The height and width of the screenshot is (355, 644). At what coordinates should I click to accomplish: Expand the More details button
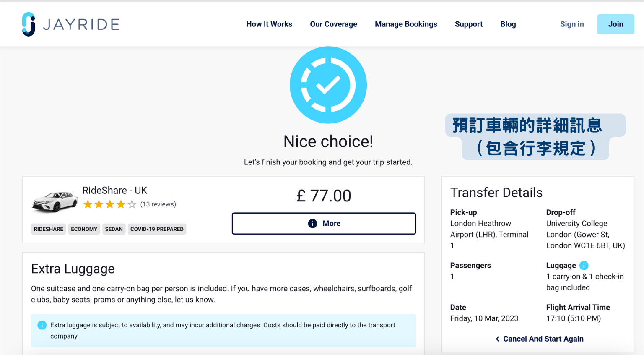point(324,223)
